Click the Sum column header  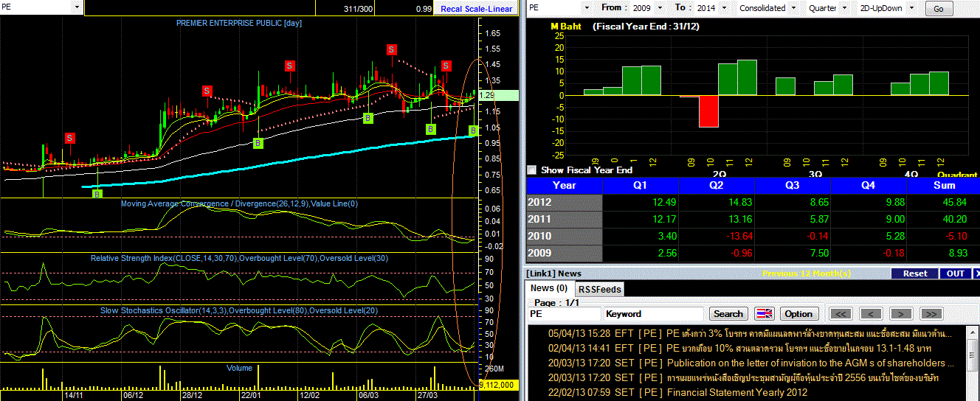pos(943,185)
